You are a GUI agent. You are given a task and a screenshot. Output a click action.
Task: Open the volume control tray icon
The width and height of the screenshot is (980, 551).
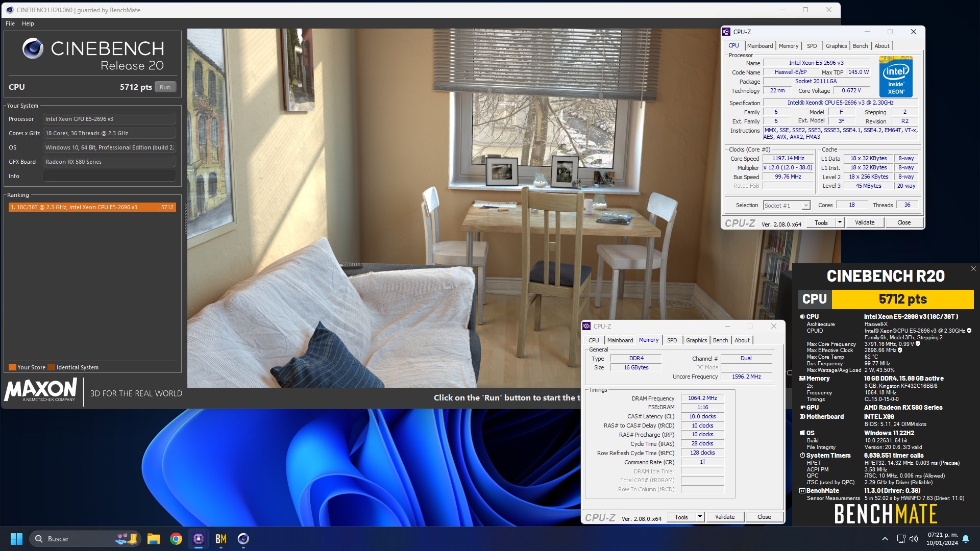coord(914,539)
